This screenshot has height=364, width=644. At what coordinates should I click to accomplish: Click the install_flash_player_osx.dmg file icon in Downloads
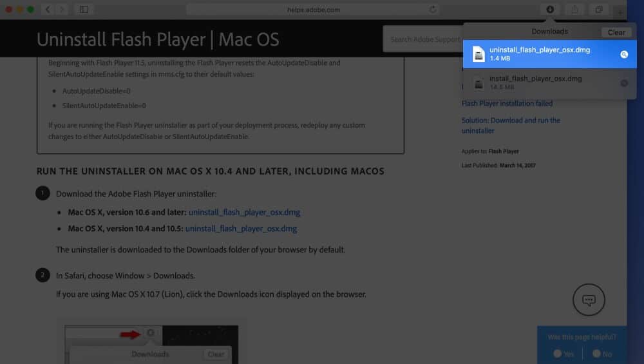click(478, 83)
